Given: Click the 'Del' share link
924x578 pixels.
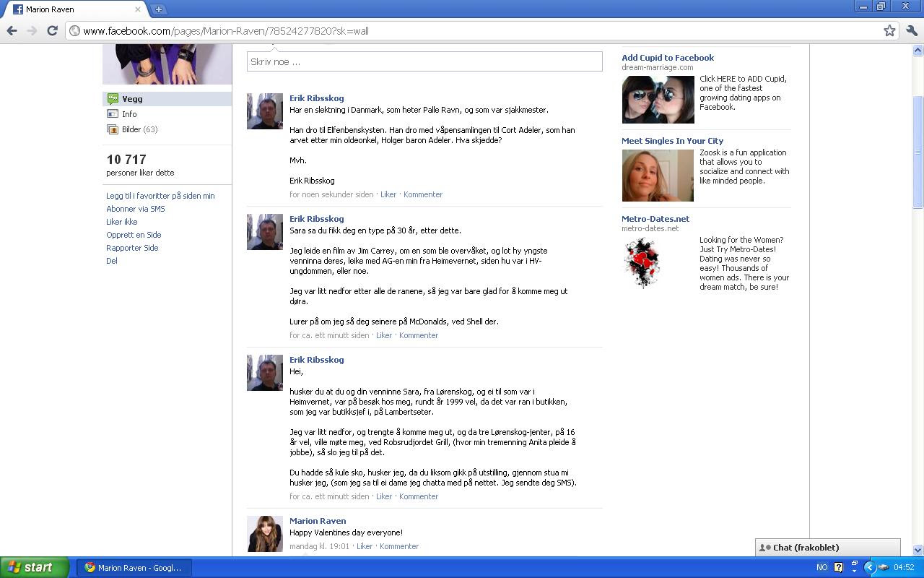Looking at the screenshot, I should (x=112, y=261).
